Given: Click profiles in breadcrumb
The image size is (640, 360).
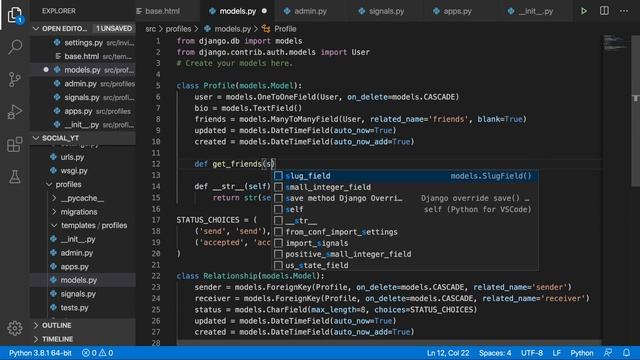Looking at the screenshot, I should (178, 29).
